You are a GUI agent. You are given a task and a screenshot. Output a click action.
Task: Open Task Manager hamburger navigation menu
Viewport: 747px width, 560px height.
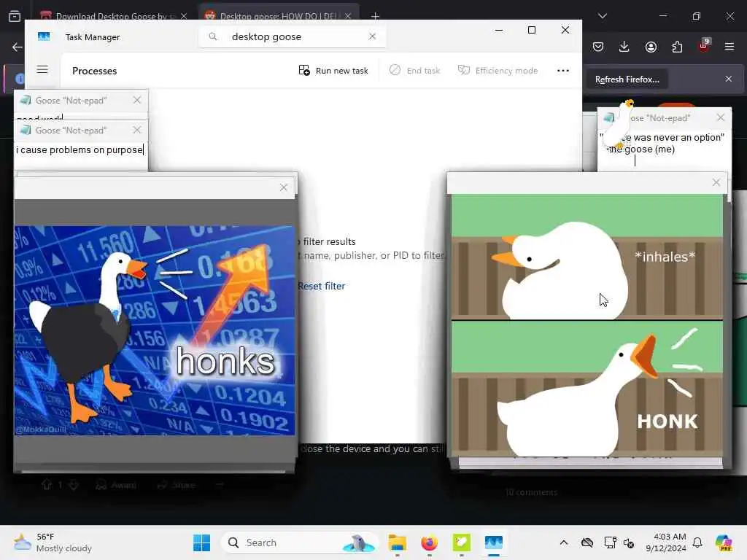coord(42,70)
